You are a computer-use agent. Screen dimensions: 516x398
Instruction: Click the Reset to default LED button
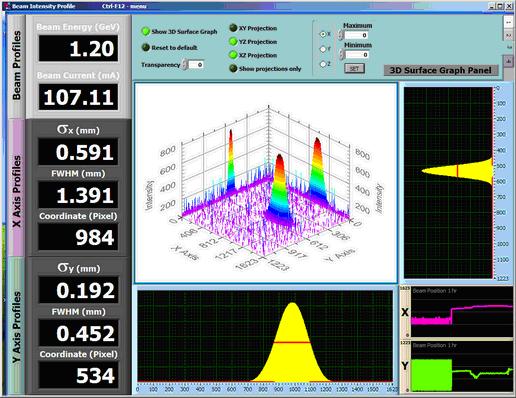[x=146, y=47]
